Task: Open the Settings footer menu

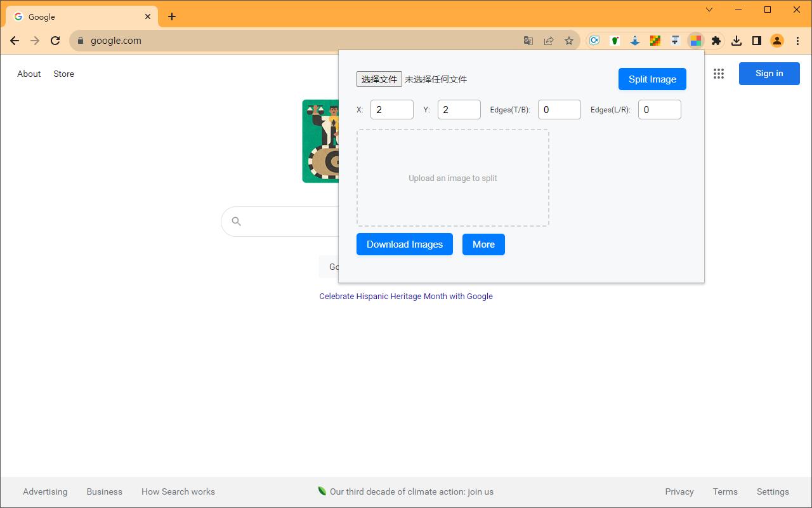Action: tap(773, 491)
